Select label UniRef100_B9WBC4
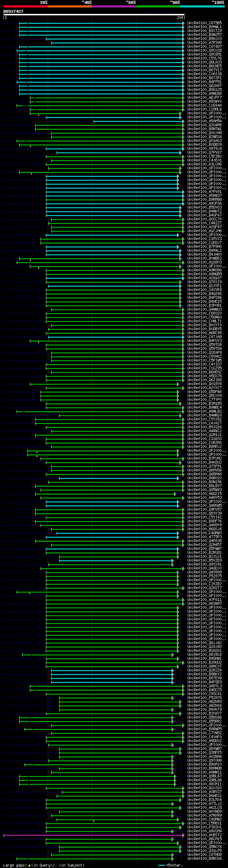This screenshot has width=228, height=868. pyautogui.click(x=204, y=408)
